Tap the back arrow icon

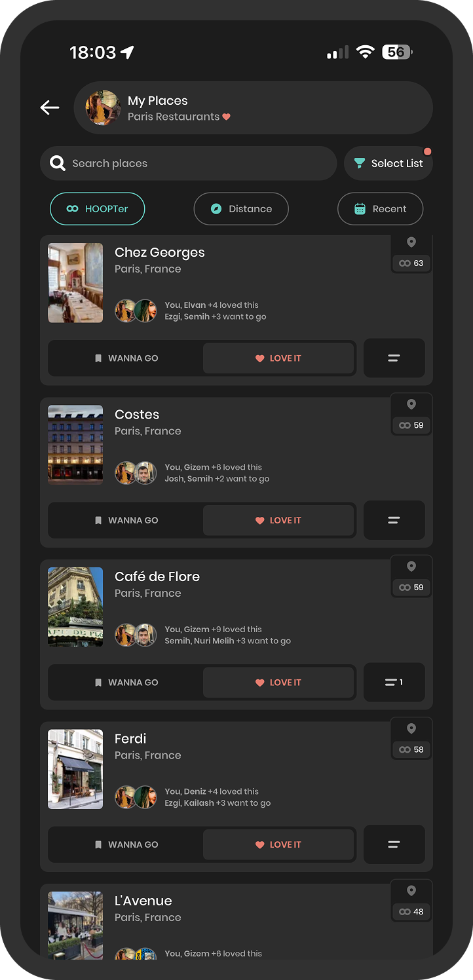(50, 108)
